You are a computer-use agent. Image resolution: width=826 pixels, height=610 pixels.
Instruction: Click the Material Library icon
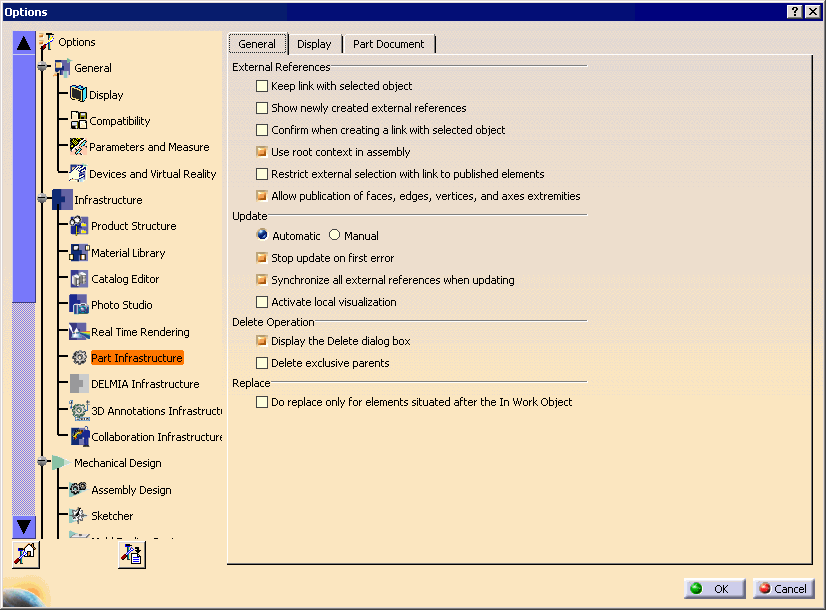tap(78, 252)
